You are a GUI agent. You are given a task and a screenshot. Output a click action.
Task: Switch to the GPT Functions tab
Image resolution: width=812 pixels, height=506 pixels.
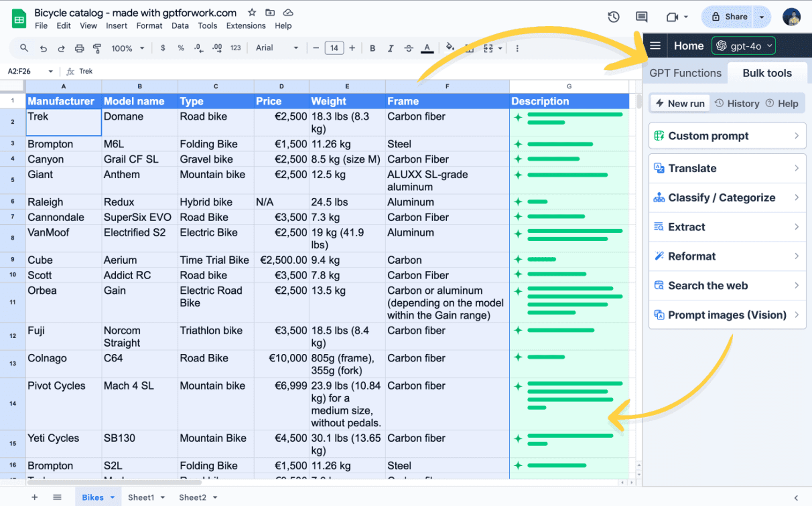pos(685,73)
